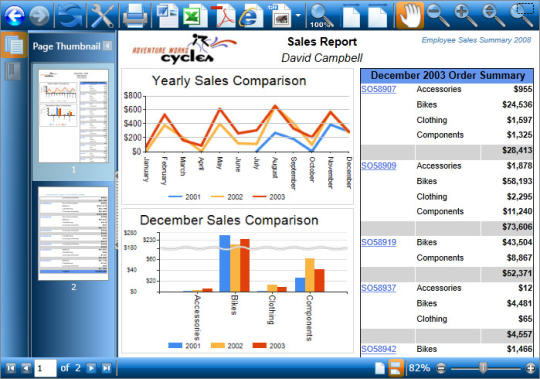540x379 pixels.
Task: Open order SO58937 link
Action: coord(378,288)
